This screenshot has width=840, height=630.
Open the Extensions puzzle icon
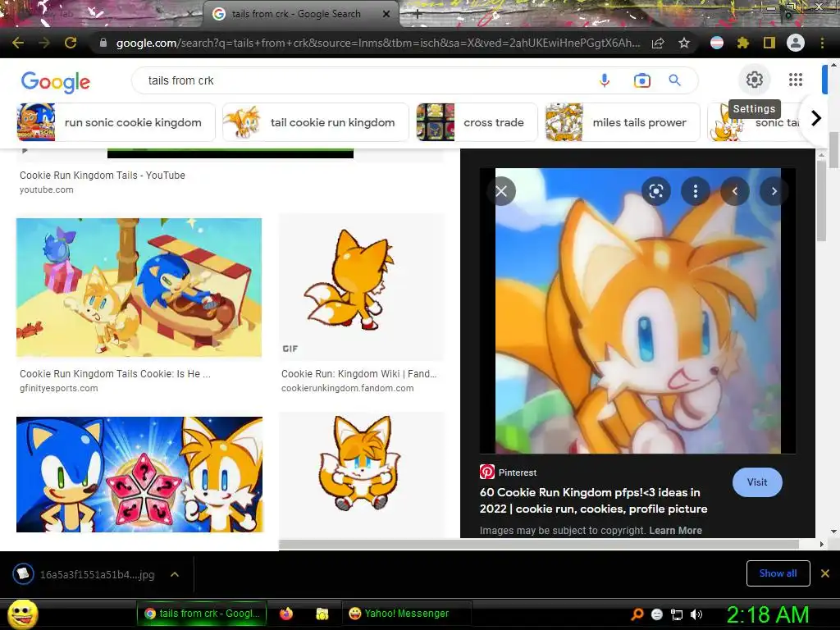click(x=743, y=43)
